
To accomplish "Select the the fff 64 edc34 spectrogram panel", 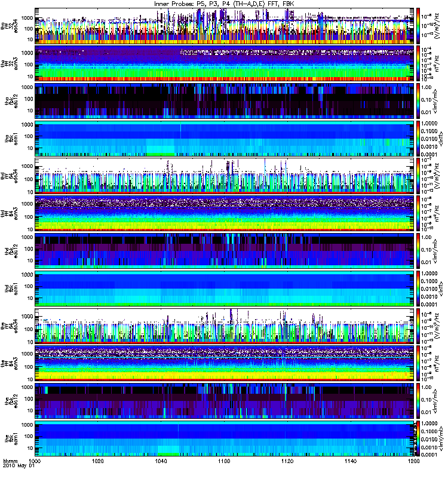I will 225,326.
